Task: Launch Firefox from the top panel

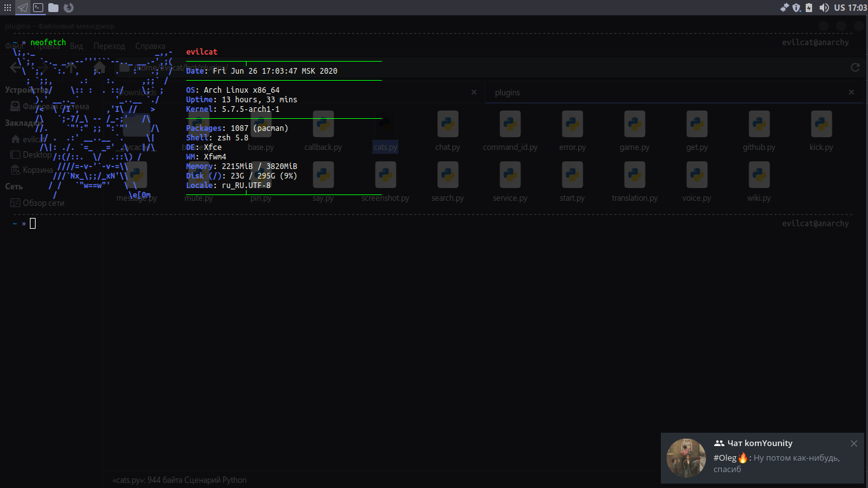Action: [69, 8]
